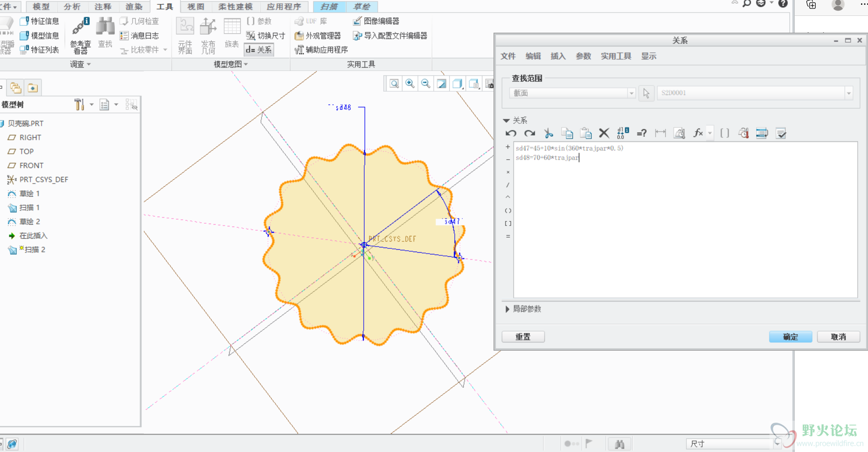Select 草绘 2 in the model tree
Viewport: 868px width, 452px height.
tap(29, 221)
